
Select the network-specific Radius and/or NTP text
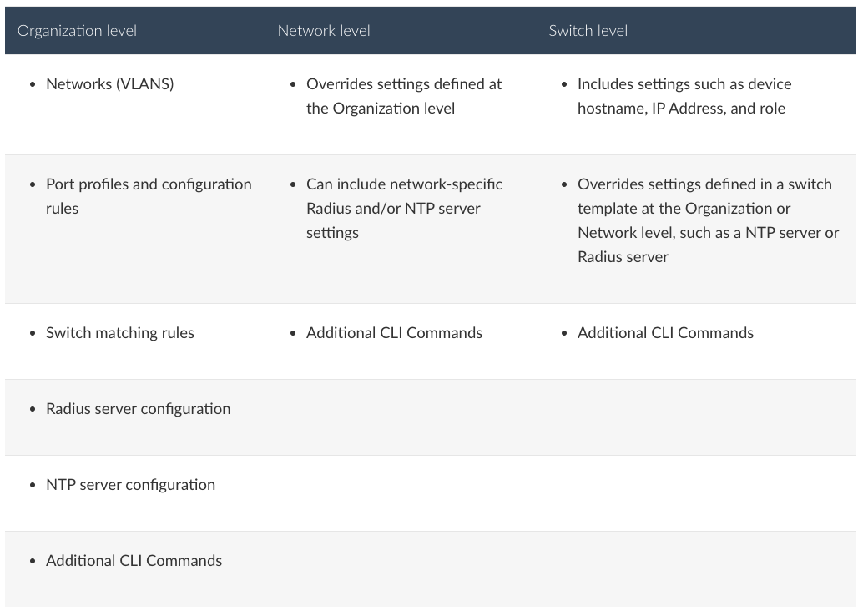[404, 208]
